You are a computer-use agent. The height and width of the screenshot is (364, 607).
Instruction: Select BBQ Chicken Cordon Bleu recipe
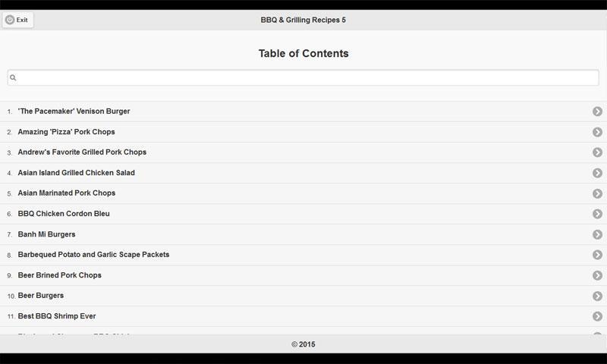tap(64, 214)
